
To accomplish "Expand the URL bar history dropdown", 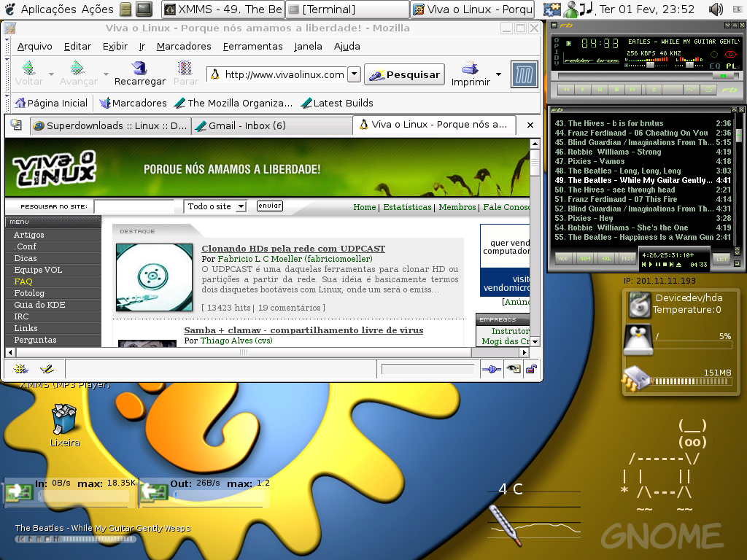I will [x=354, y=74].
